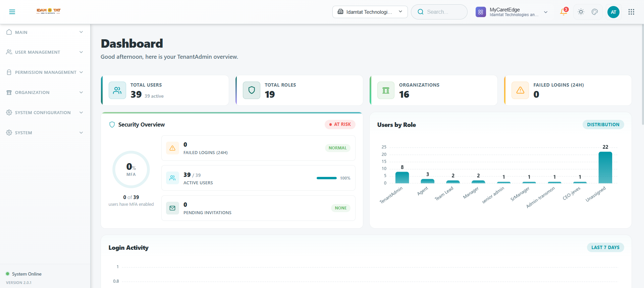Expand the PERMISSION MANAGEMENT chevron
Image resolution: width=644 pixels, height=288 pixels.
coord(81,72)
